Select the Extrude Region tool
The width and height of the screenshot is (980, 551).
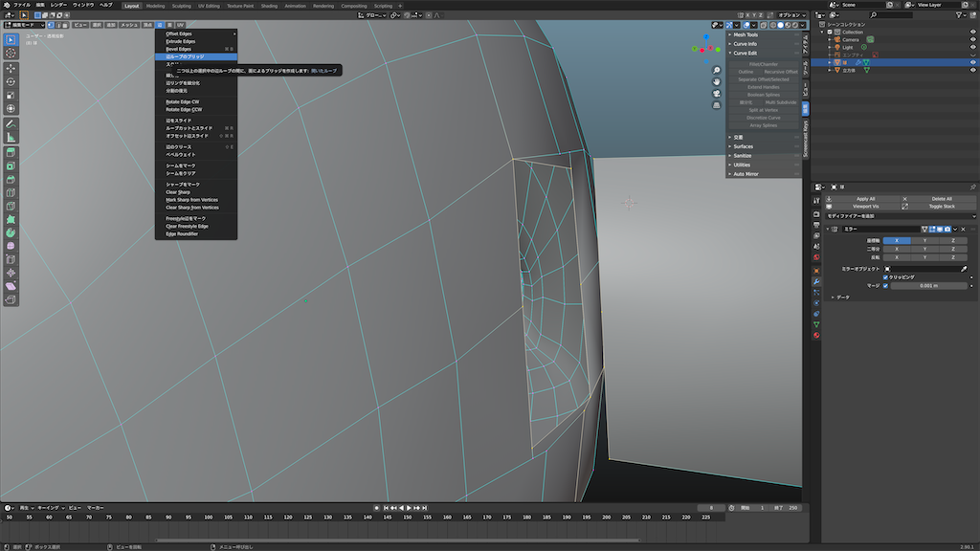point(11,152)
